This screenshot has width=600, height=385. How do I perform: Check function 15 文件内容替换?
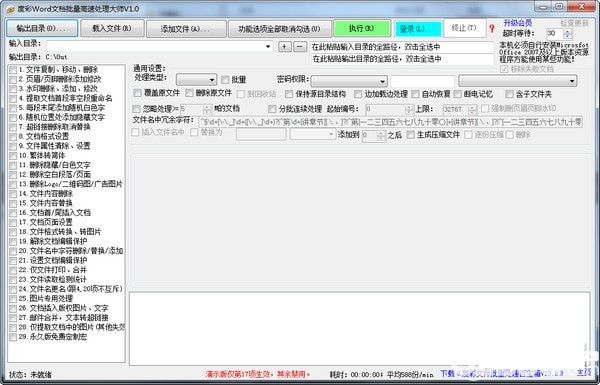point(13,204)
